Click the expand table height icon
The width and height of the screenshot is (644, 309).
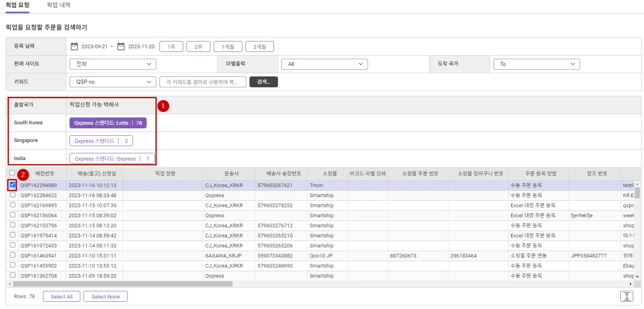(626, 297)
